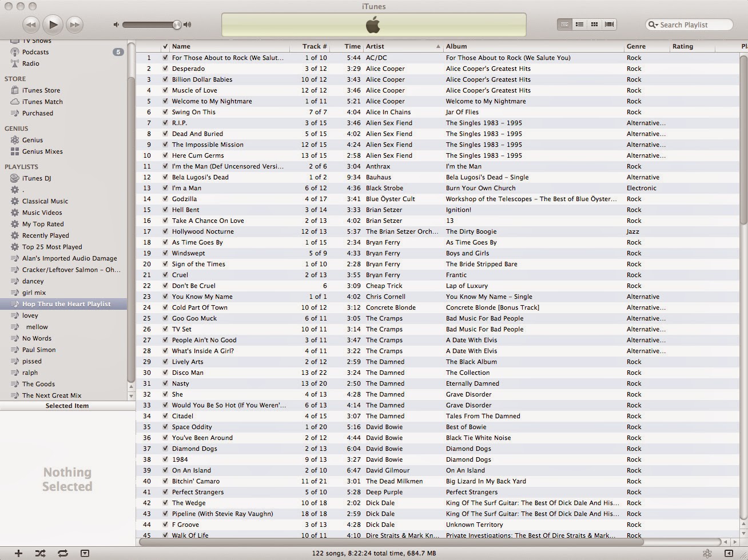Viewport: 748px width, 560px height.
Task: Open iTunes Match
Action: (x=42, y=102)
